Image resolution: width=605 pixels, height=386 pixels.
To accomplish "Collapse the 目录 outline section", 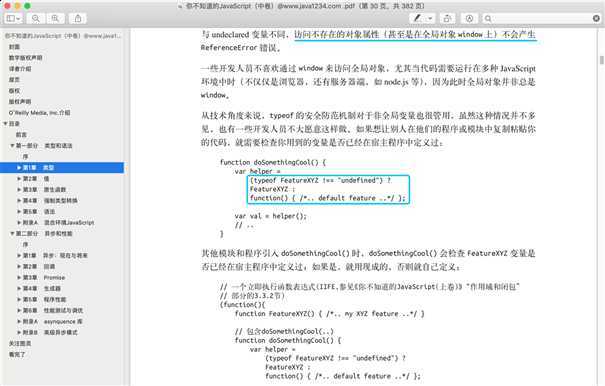I will tap(5, 124).
